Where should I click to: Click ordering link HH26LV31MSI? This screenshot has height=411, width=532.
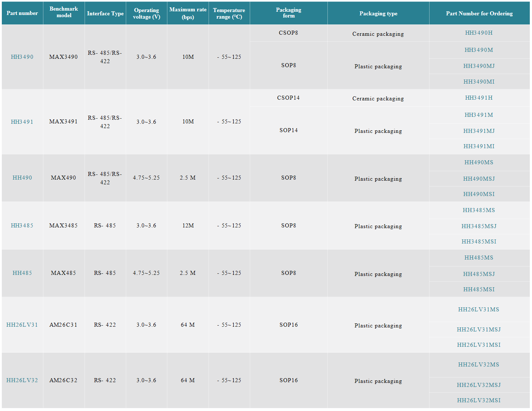[x=479, y=345]
